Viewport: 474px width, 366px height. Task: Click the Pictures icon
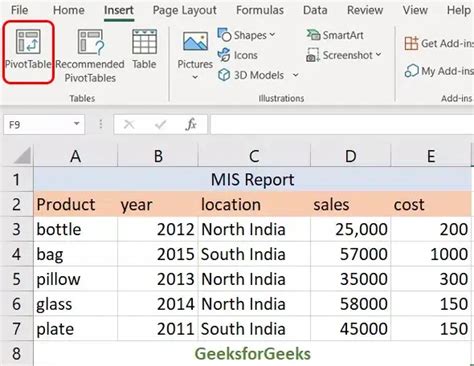pyautogui.click(x=195, y=41)
